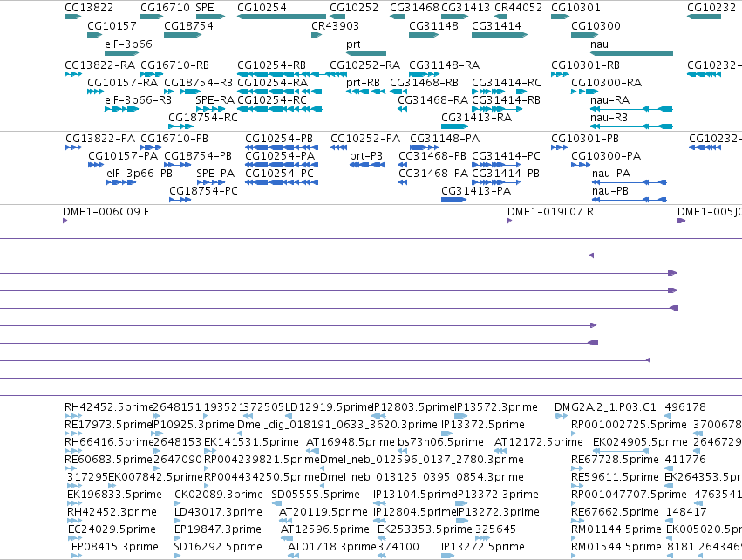Select the AT20119.5prime EST label
The image size is (742, 560).
(x=323, y=512)
